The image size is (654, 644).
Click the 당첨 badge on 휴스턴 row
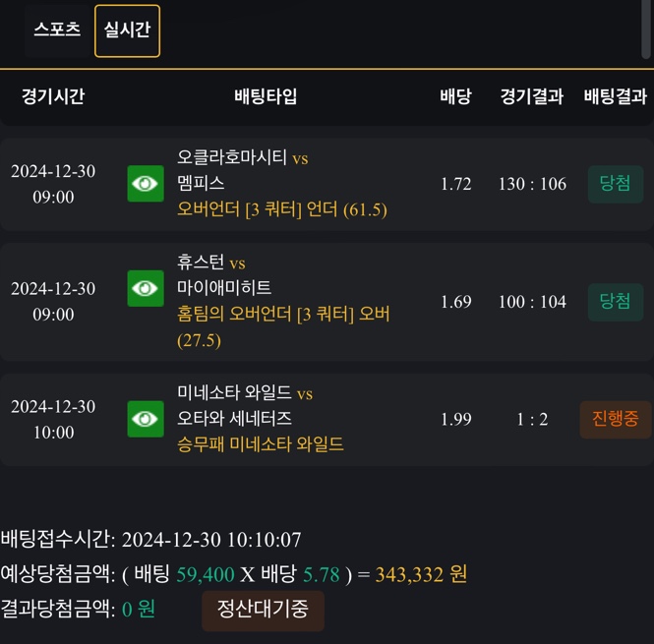pyautogui.click(x=616, y=301)
